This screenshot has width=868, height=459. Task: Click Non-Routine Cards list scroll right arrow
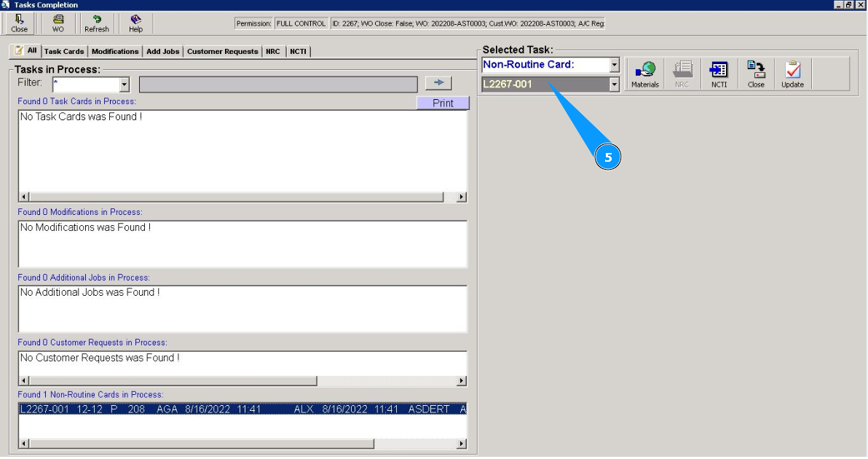(461, 444)
